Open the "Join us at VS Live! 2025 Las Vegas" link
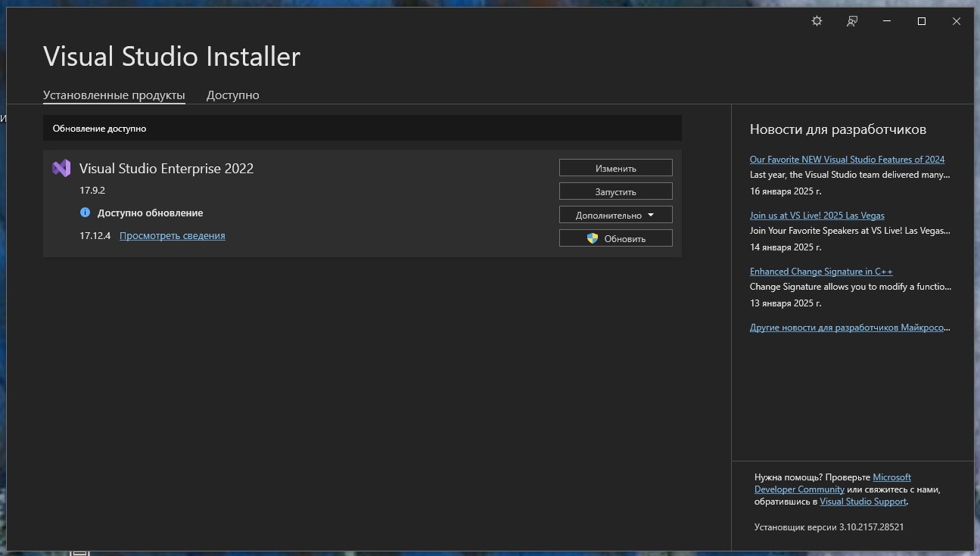This screenshot has width=980, height=556. (817, 215)
